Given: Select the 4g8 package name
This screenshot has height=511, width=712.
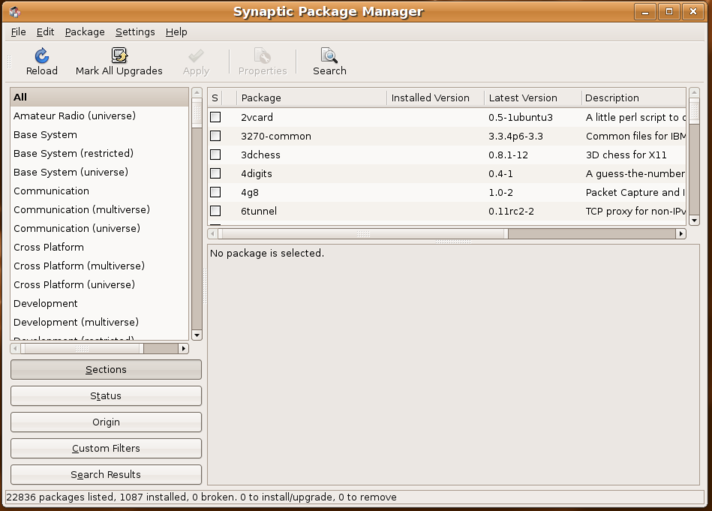Looking at the screenshot, I should point(249,192).
